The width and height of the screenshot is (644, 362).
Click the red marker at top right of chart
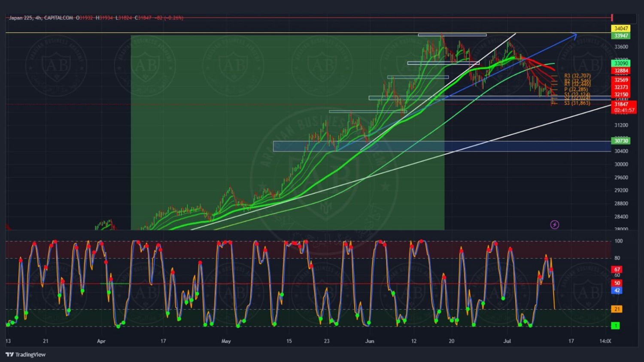(612, 18)
